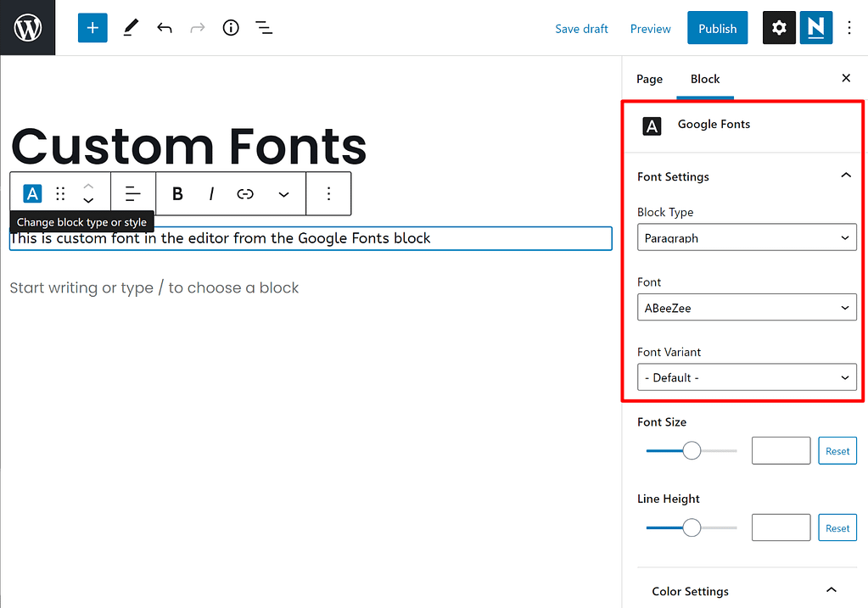Grab the block drag handle icon

click(x=59, y=193)
